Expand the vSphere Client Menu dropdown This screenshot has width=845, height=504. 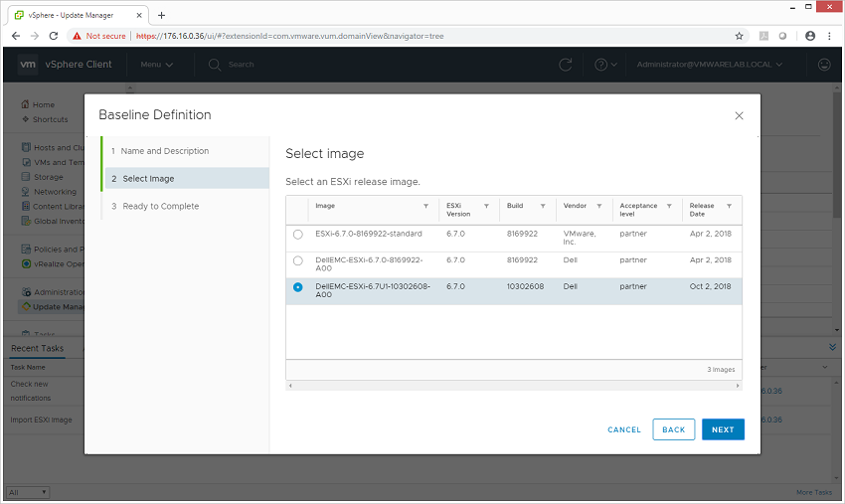click(x=156, y=65)
